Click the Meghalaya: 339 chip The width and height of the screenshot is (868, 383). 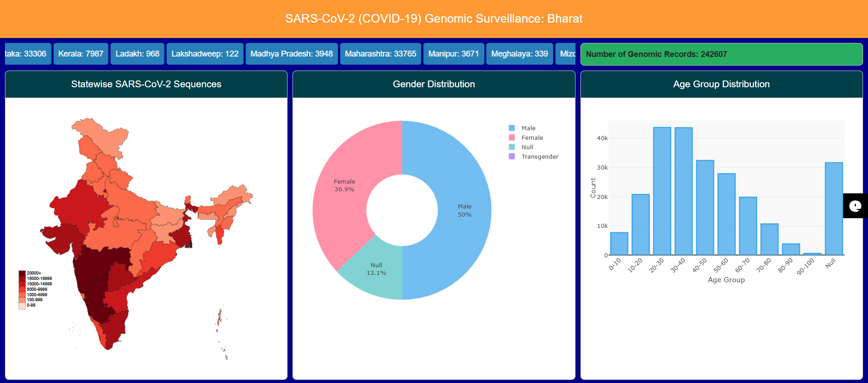(x=519, y=54)
